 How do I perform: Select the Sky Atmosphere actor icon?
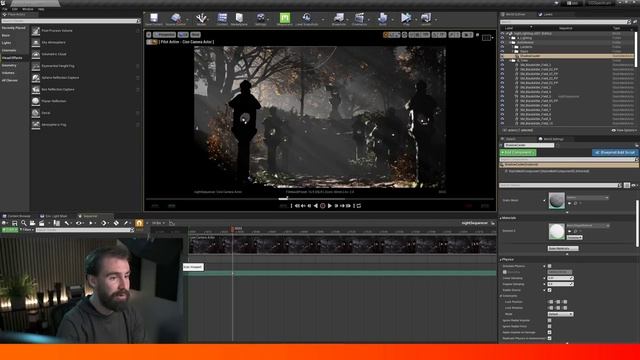(x=36, y=42)
